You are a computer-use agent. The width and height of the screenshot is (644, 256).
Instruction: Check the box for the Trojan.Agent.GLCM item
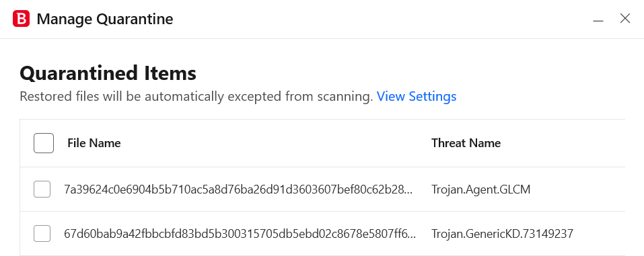pyautogui.click(x=42, y=189)
